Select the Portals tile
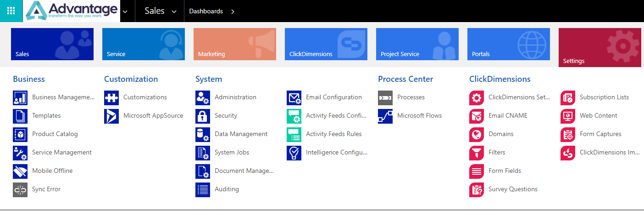Image resolution: width=644 pixels, height=211 pixels. [x=509, y=44]
